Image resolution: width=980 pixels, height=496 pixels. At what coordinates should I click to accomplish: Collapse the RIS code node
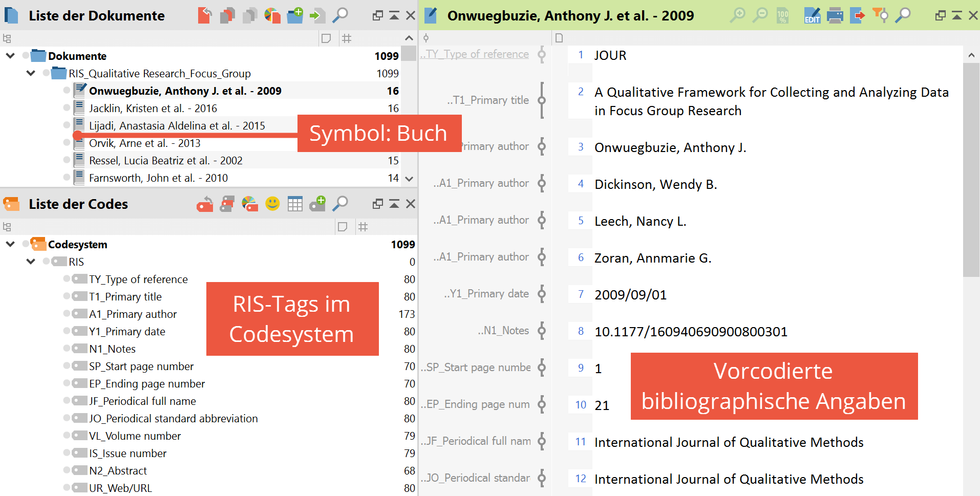click(31, 262)
